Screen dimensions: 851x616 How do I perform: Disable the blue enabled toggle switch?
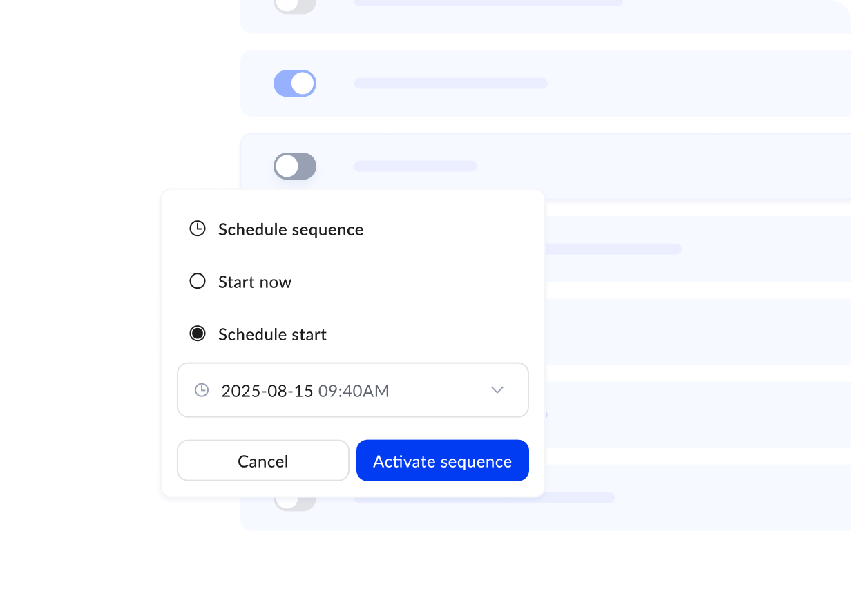point(295,83)
